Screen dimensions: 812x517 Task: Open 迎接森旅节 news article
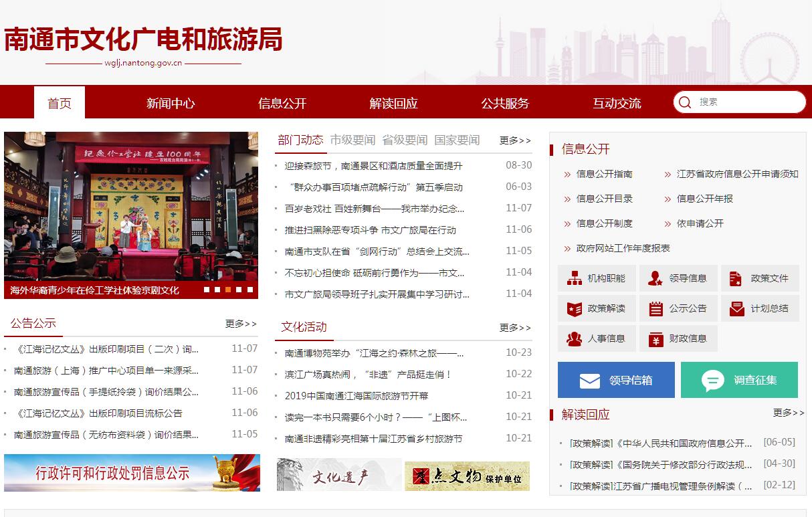click(373, 166)
